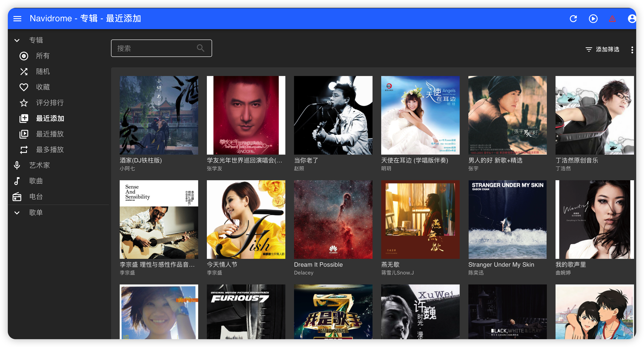The height and width of the screenshot is (347, 644).
Task: Click artist link 陈奕迅
Action: 476,273
